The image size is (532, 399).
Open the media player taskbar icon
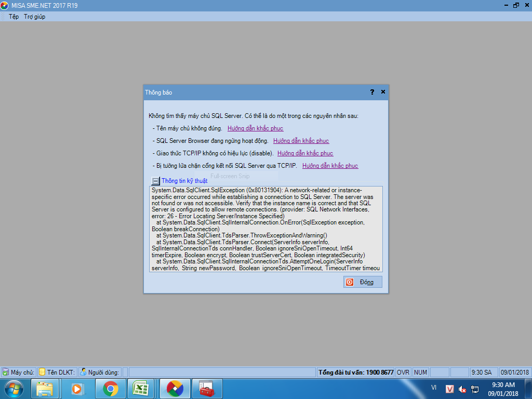[77, 389]
